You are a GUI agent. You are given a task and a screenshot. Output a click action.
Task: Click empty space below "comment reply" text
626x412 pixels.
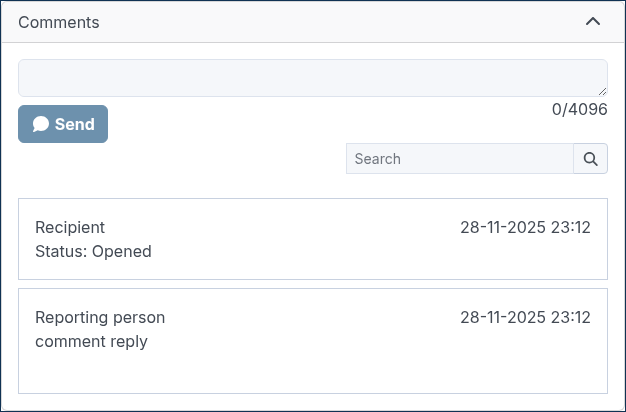pyautogui.click(x=313, y=371)
